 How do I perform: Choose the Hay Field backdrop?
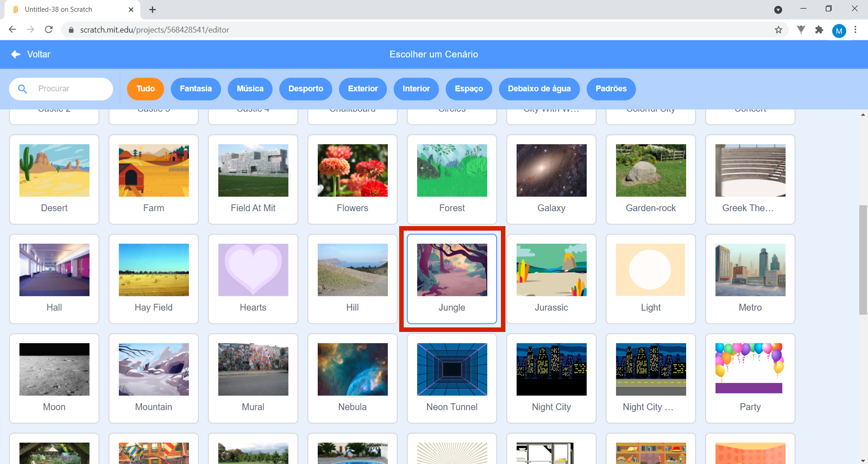154,279
